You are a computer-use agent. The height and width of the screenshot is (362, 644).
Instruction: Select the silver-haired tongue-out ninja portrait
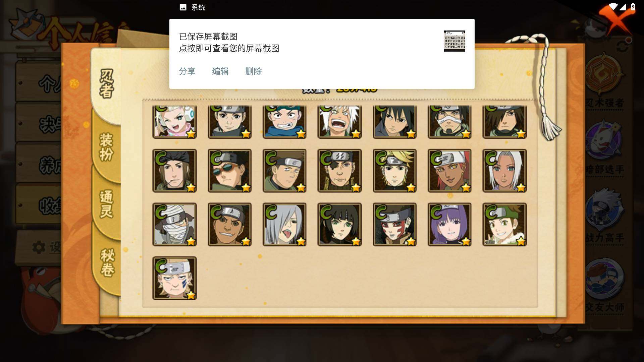pyautogui.click(x=284, y=224)
